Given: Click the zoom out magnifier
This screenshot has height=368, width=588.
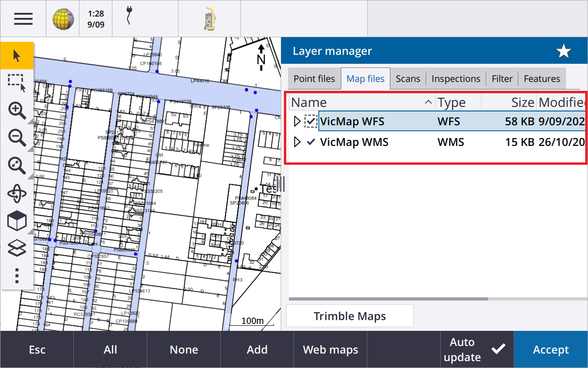Looking at the screenshot, I should (x=17, y=138).
